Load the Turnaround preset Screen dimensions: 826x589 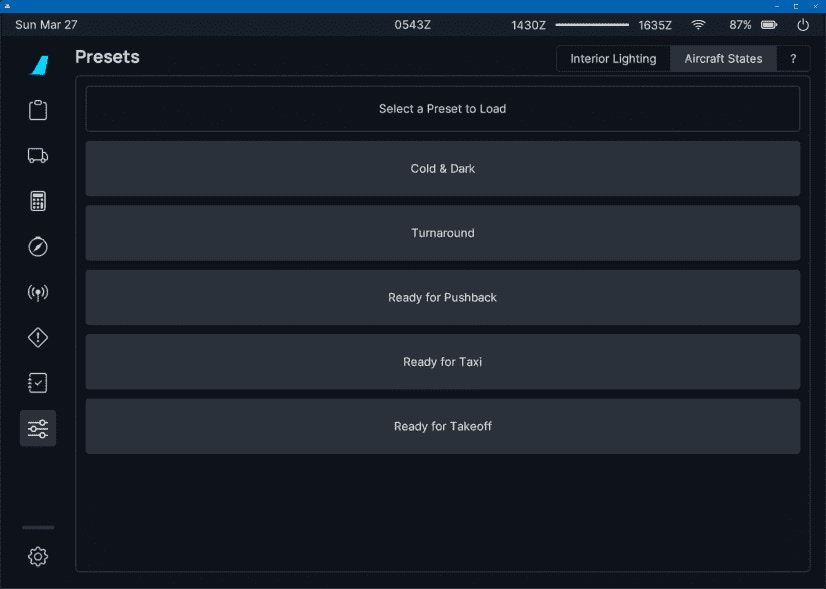(x=442, y=233)
